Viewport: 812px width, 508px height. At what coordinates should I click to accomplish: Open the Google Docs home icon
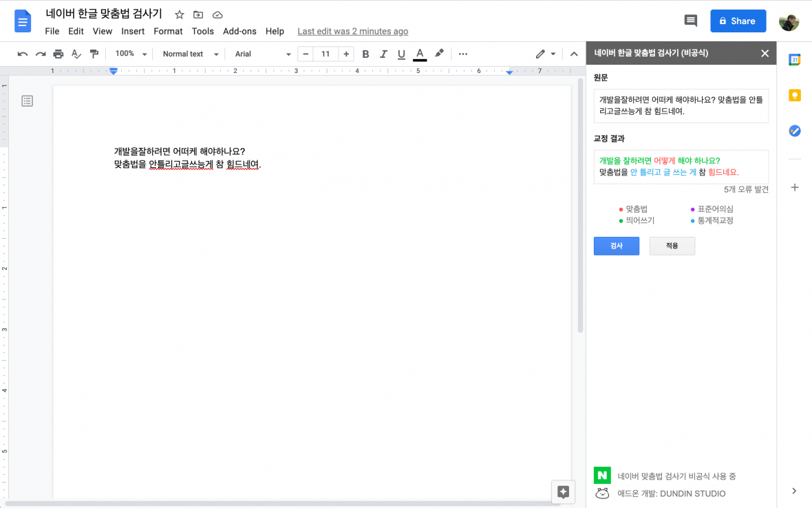click(x=22, y=21)
